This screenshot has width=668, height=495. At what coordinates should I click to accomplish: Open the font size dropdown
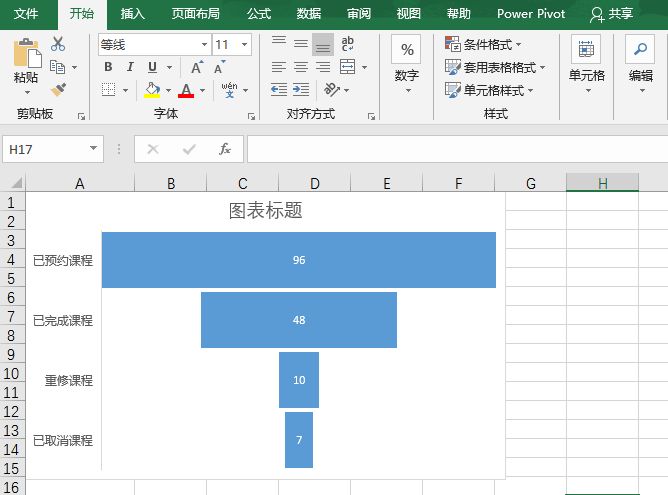245,45
